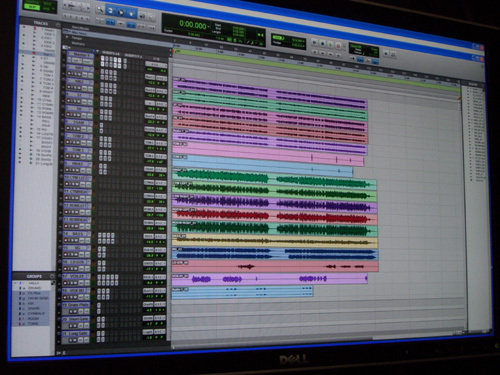Open the Groups list options menu
The width and height of the screenshot is (500, 375).
(52, 276)
